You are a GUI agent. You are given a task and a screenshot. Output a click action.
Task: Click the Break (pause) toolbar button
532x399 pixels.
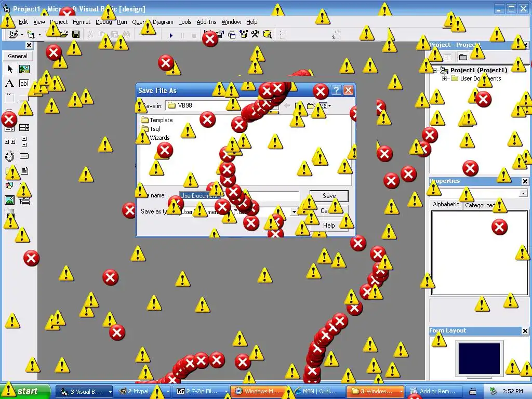pos(182,35)
